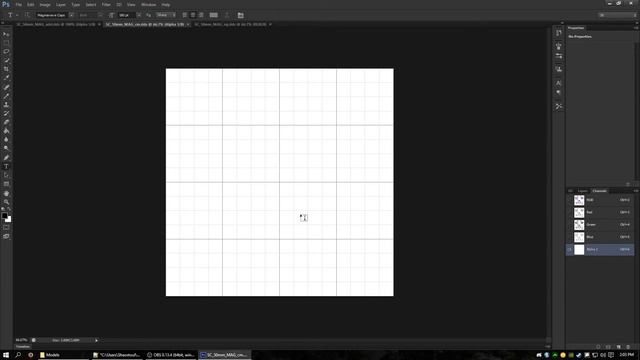Screen dimensions: 640x360
Task: Select the Clone Stamp tool
Action: pyautogui.click(x=6, y=104)
